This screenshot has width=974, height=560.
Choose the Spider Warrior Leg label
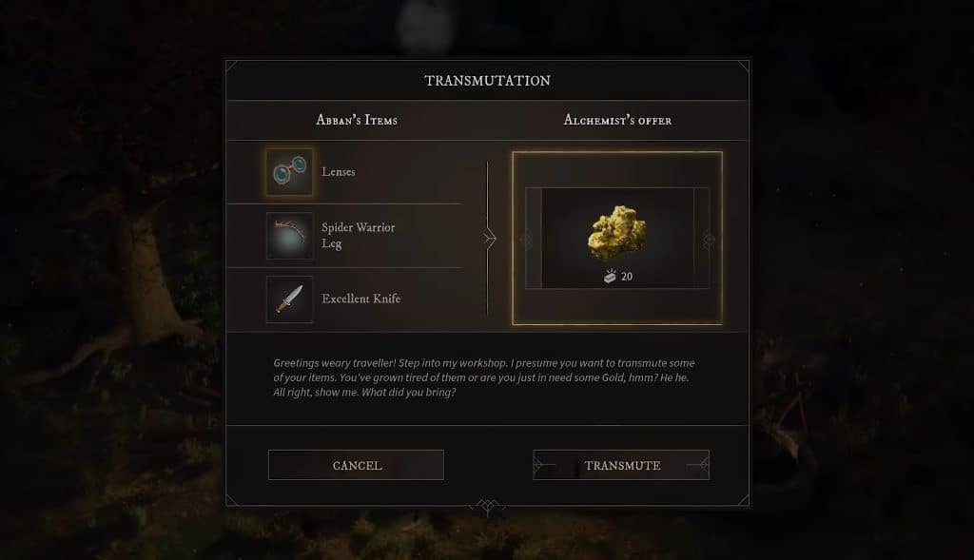pyautogui.click(x=359, y=236)
